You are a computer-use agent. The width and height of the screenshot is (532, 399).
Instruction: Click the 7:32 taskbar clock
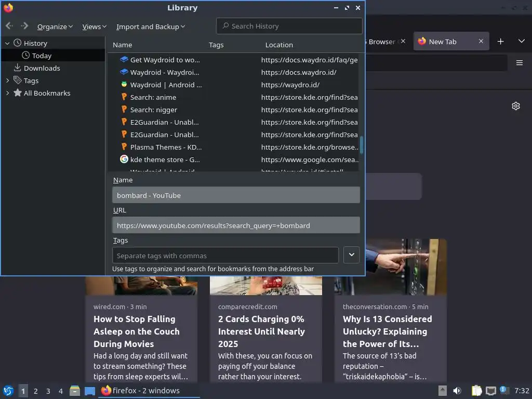click(x=522, y=391)
